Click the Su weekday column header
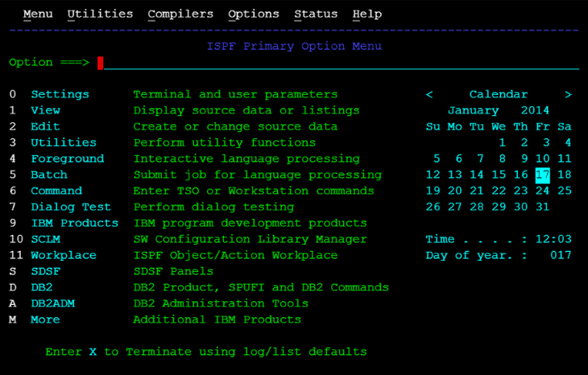 433,126
